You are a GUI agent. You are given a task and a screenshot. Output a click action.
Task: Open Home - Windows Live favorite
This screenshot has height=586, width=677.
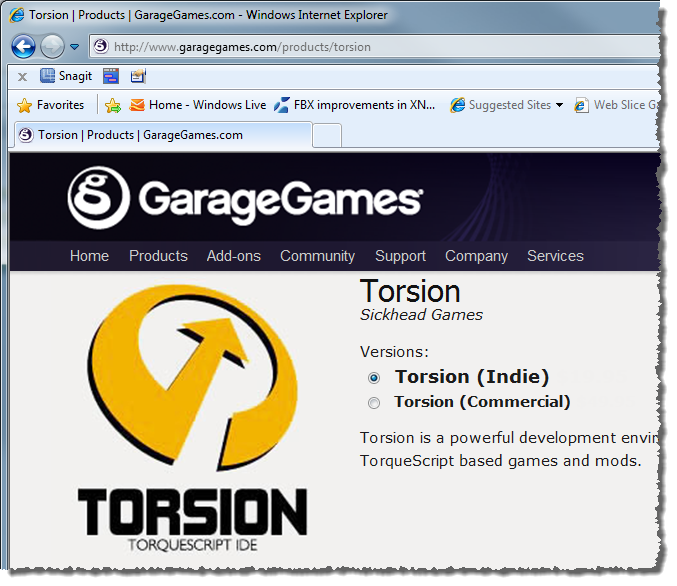pyautogui.click(x=198, y=105)
